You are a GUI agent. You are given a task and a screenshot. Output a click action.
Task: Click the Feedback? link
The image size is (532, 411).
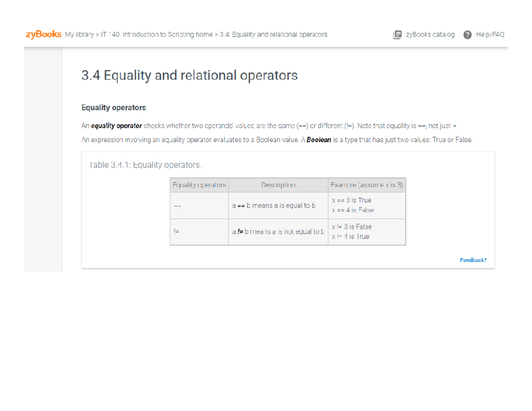pyautogui.click(x=473, y=260)
